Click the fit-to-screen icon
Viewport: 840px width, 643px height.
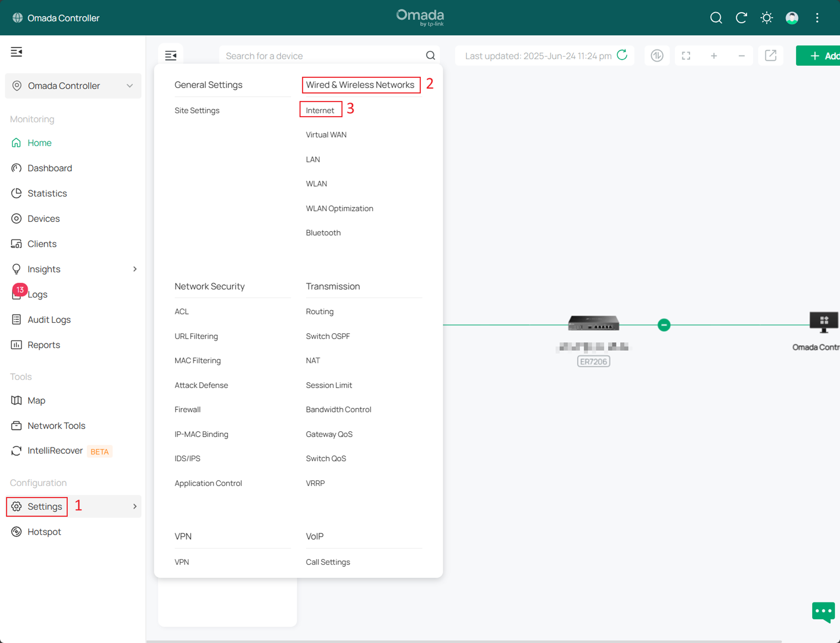coord(686,56)
